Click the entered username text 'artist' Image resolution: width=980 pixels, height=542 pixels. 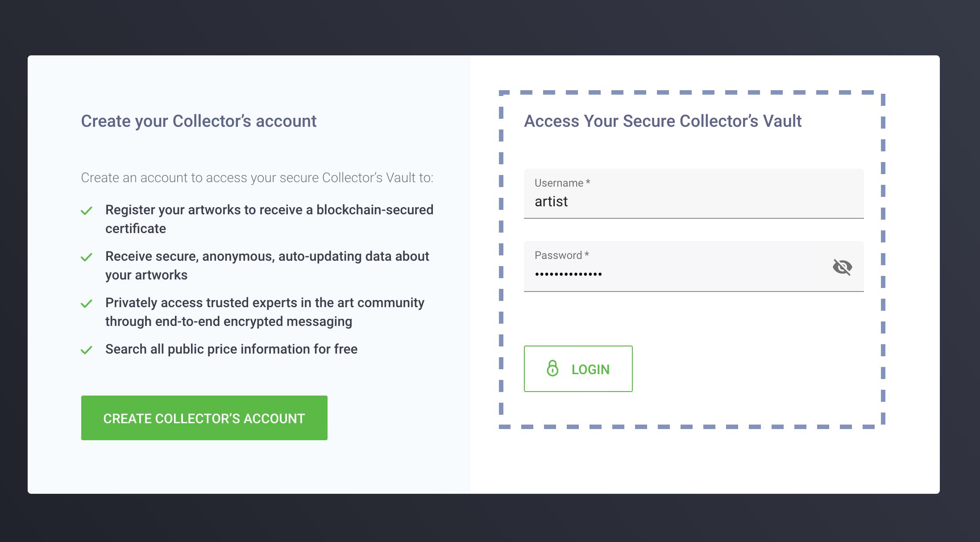(551, 202)
